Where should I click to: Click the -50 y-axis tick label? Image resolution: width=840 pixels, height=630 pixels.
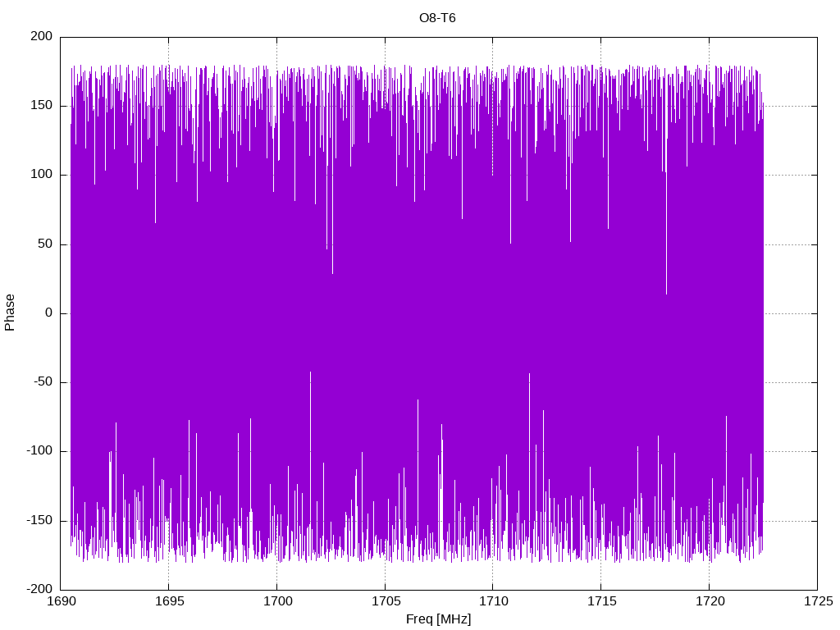(x=43, y=382)
